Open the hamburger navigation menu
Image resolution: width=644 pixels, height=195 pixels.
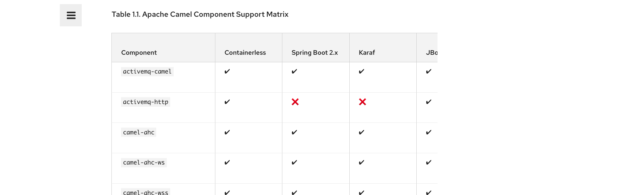(71, 15)
